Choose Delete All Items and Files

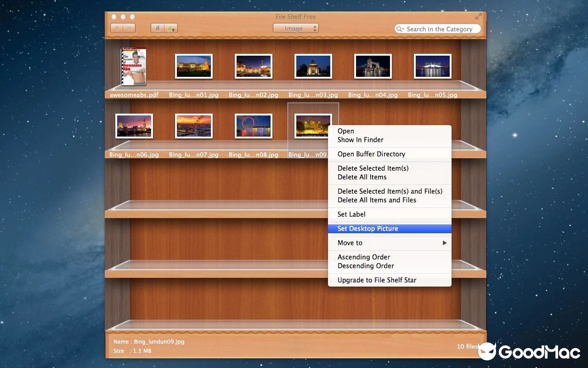(390, 200)
